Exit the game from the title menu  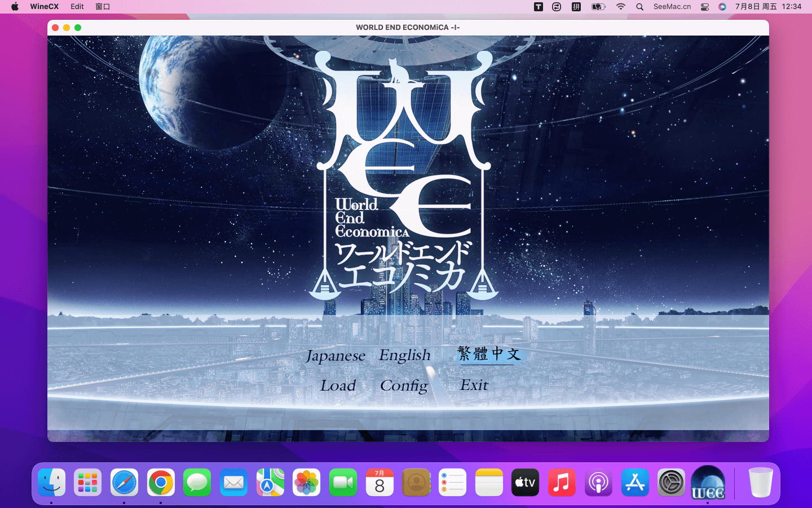click(x=474, y=385)
